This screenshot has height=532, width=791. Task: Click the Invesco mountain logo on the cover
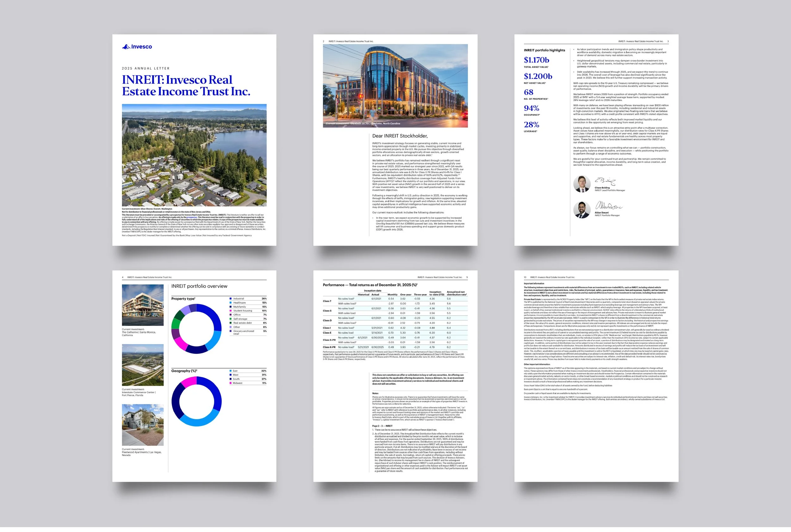tap(126, 47)
